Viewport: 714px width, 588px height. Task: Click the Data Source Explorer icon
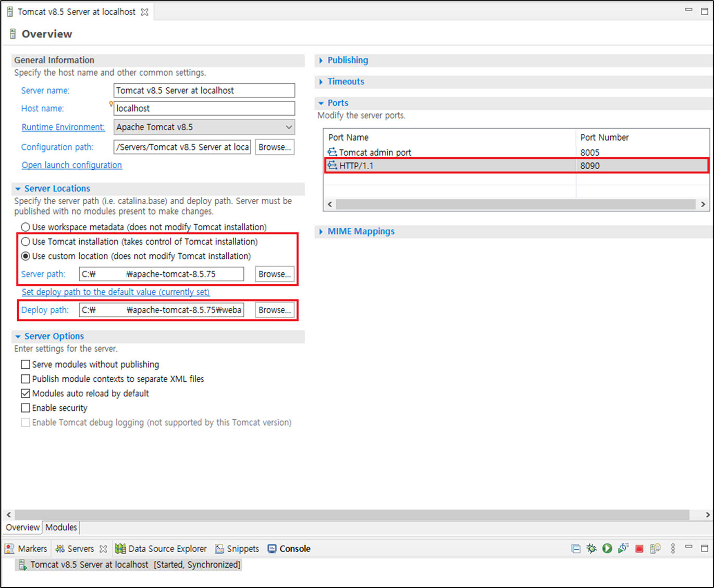click(x=120, y=548)
